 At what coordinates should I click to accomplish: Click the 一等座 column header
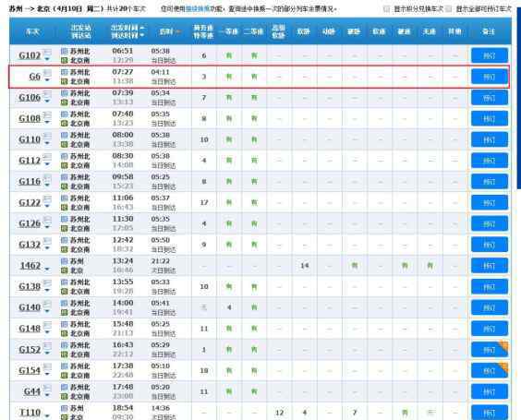point(229,32)
